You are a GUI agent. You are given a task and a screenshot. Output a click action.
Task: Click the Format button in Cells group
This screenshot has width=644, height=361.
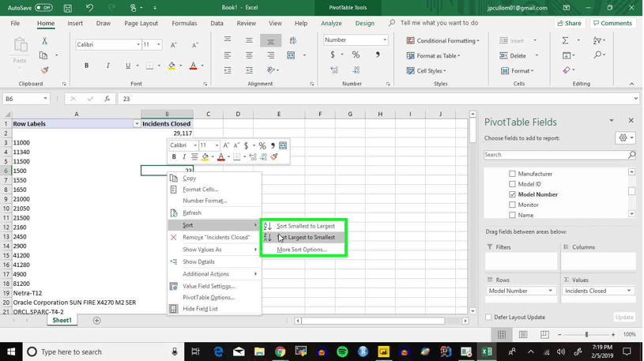[x=517, y=71]
